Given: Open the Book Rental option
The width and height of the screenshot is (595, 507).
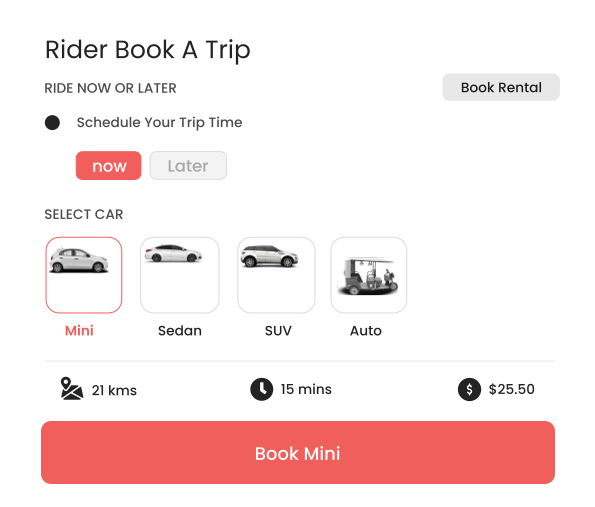Looking at the screenshot, I should tap(501, 87).
